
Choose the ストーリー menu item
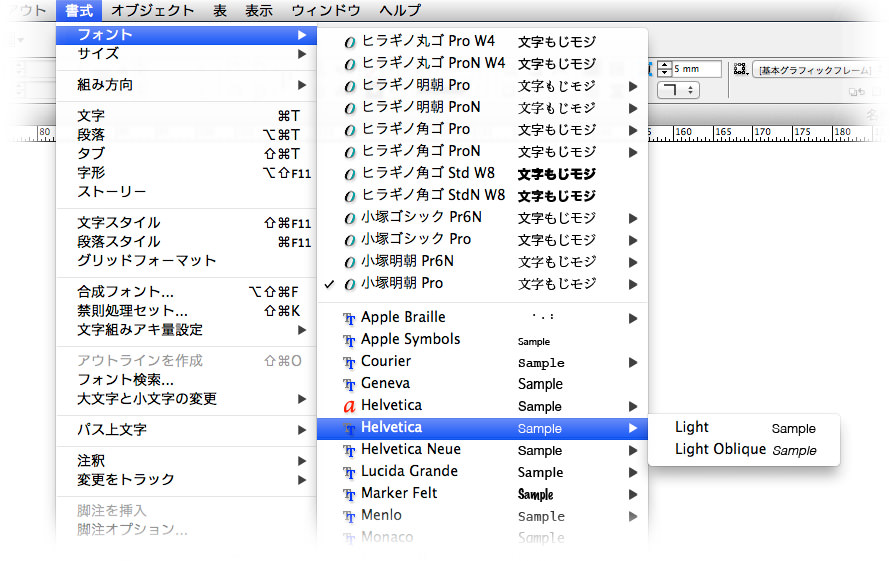coord(186,192)
